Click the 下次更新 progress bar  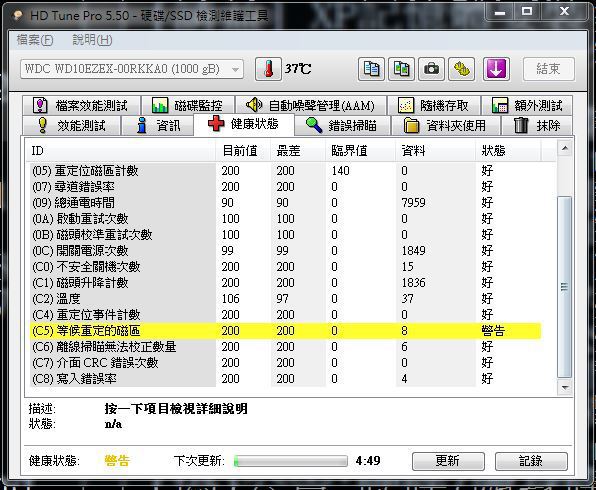click(x=291, y=461)
